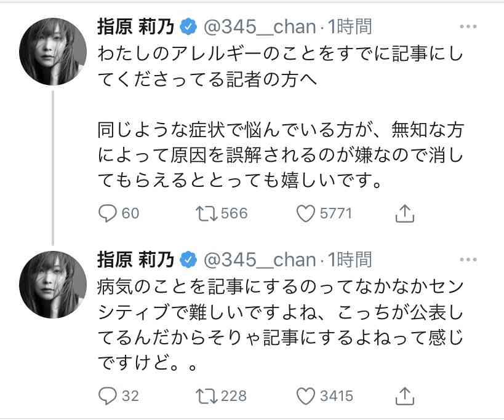Viewport: 504px width, 420px height.
Task: Open the profile picture on the first tweet
Action: pos(53,46)
